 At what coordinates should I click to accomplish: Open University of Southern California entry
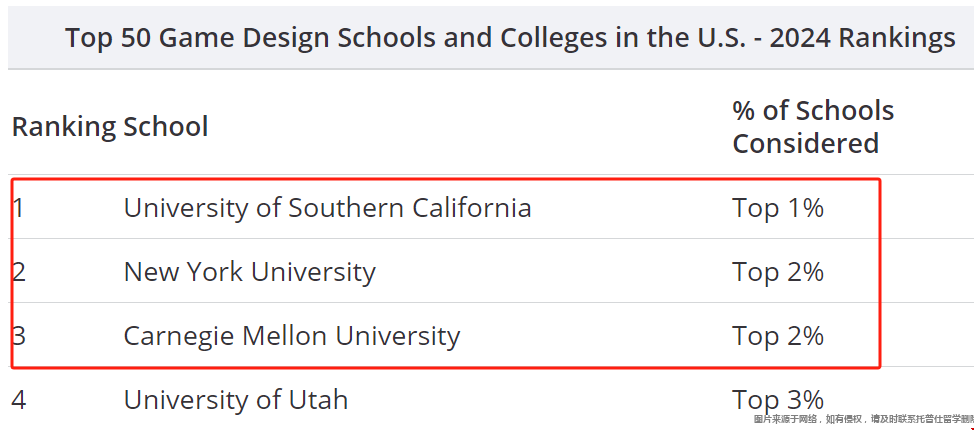(327, 208)
